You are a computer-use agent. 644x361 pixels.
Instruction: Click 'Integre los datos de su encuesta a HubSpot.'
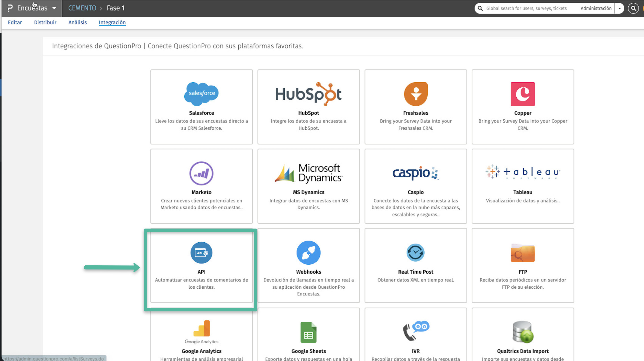pos(308,125)
